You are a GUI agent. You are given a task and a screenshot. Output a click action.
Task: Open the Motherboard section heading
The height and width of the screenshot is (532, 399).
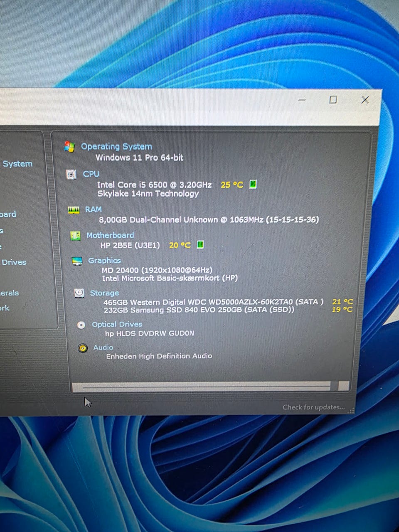[x=110, y=235]
